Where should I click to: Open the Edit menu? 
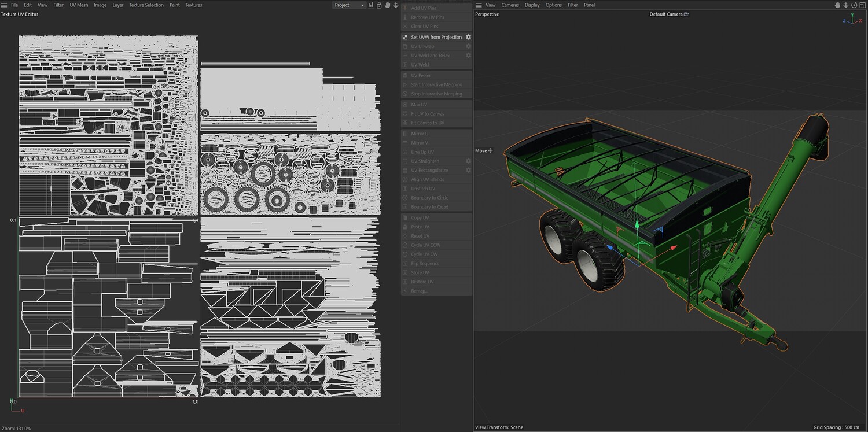[x=28, y=5]
